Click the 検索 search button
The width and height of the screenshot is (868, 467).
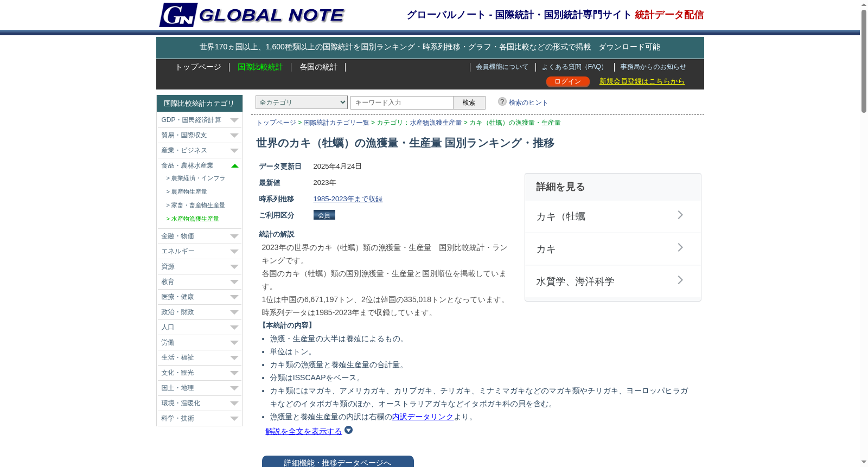469,103
